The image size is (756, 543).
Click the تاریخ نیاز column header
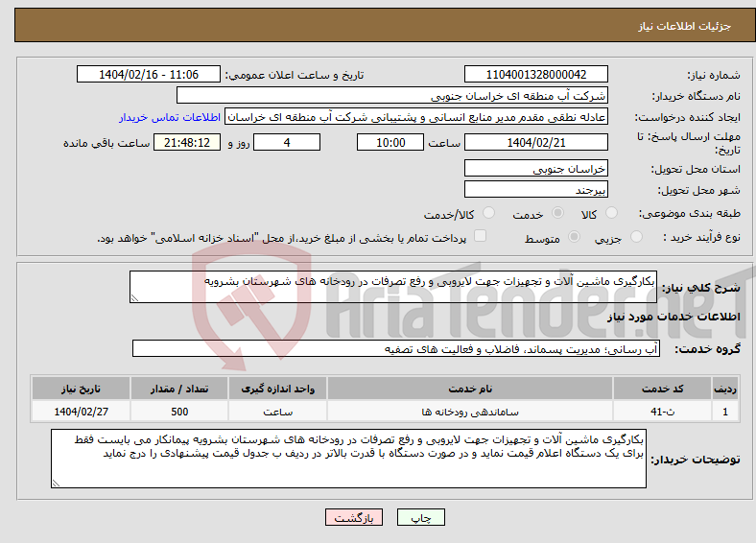pyautogui.click(x=81, y=389)
